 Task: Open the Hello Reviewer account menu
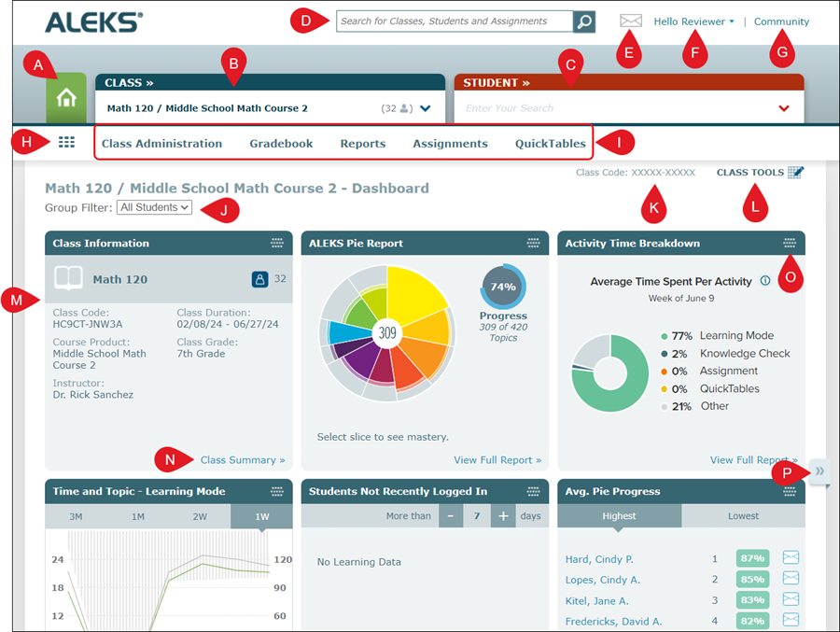(693, 21)
